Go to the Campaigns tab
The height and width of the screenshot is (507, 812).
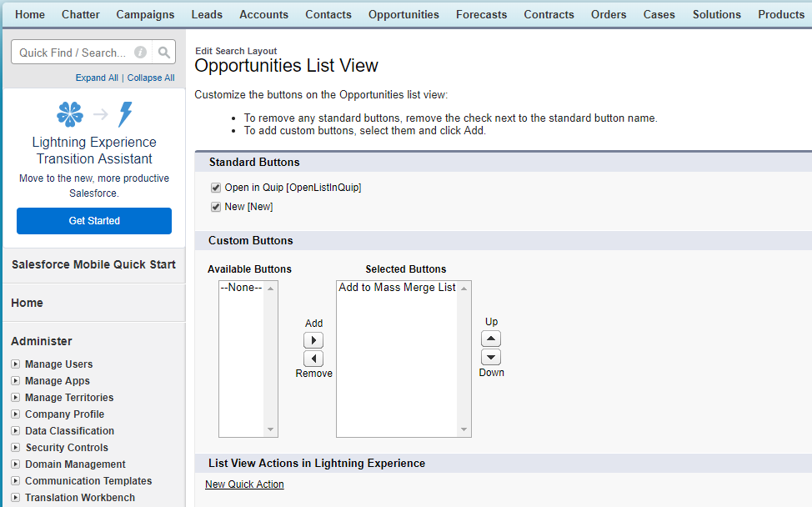145,14
